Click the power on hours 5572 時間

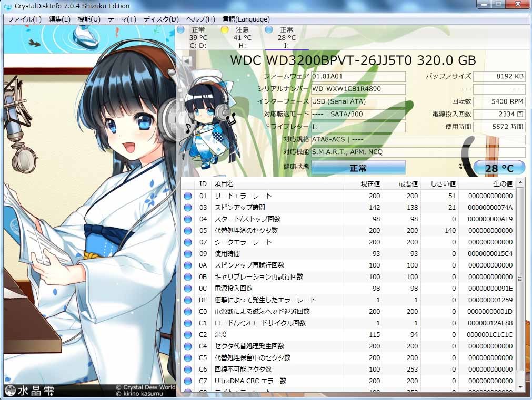pos(499,127)
